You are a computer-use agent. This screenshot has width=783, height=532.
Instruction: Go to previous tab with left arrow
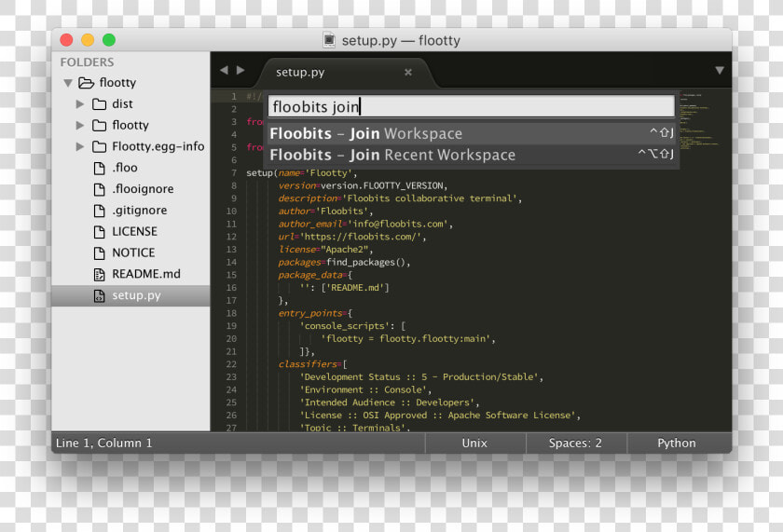[225, 71]
